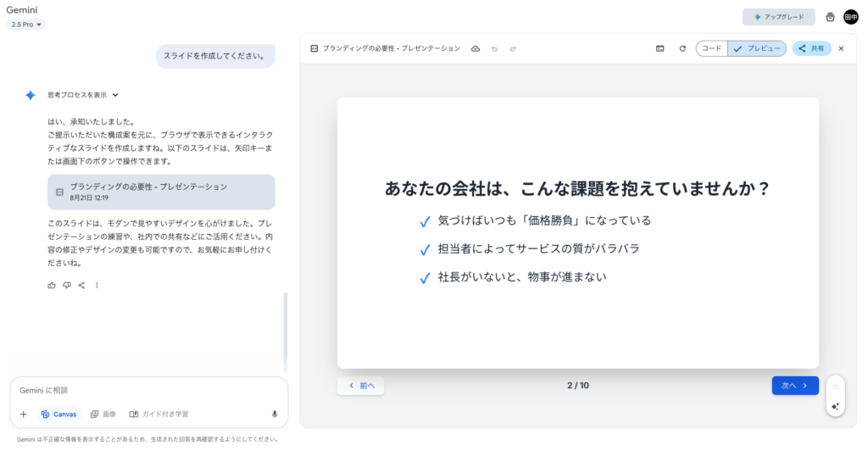Expand 思考プロセスを表示 chevron
The height and width of the screenshot is (451, 868).
[x=115, y=95]
